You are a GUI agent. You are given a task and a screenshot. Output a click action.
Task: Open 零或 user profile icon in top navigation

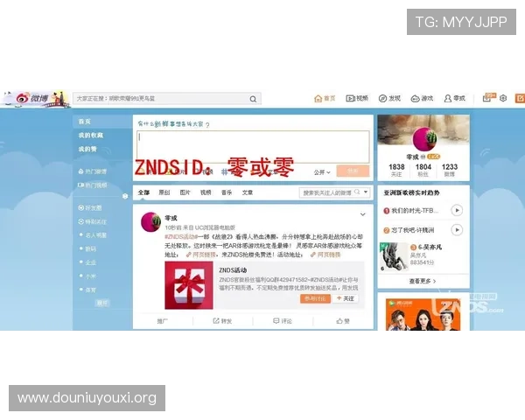(x=454, y=99)
